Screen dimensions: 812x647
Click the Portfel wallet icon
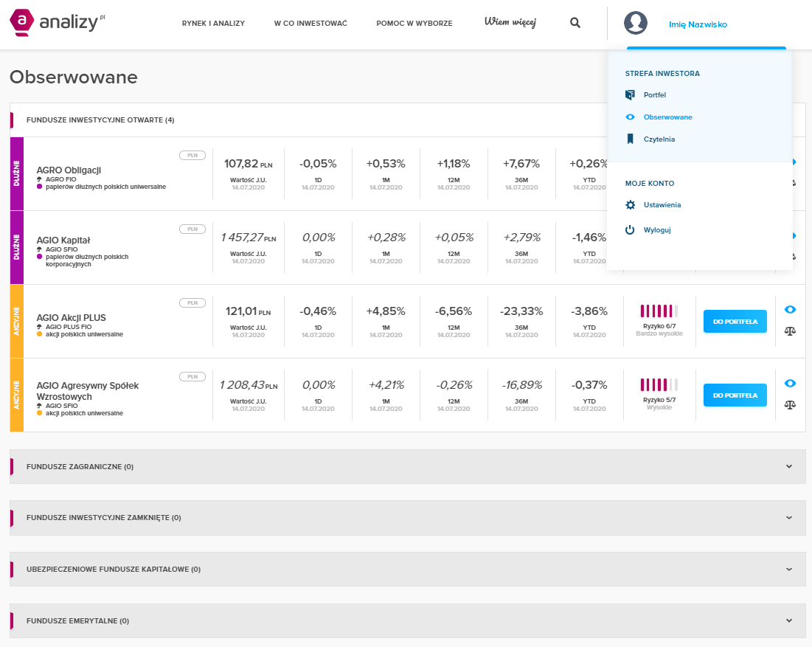click(630, 95)
